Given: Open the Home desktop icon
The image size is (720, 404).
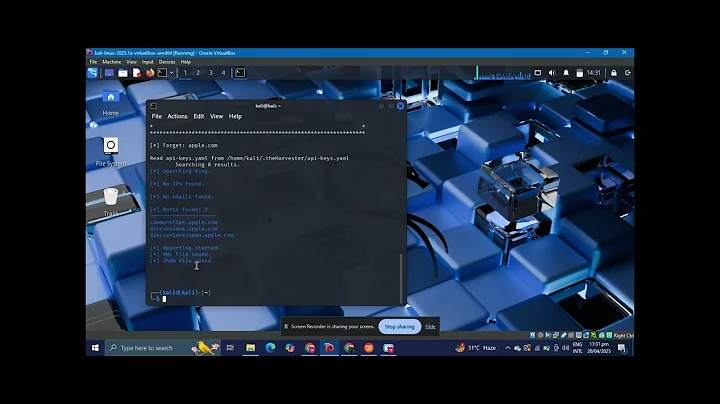Looking at the screenshot, I should (x=111, y=103).
